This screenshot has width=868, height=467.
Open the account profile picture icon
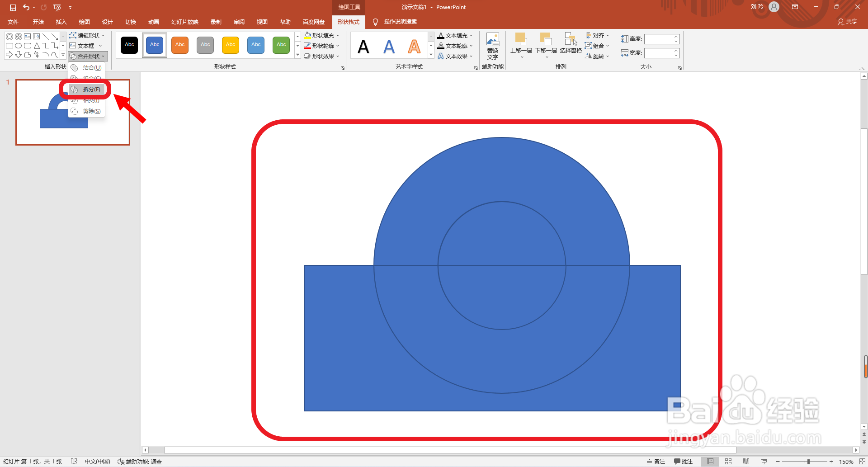coord(774,7)
